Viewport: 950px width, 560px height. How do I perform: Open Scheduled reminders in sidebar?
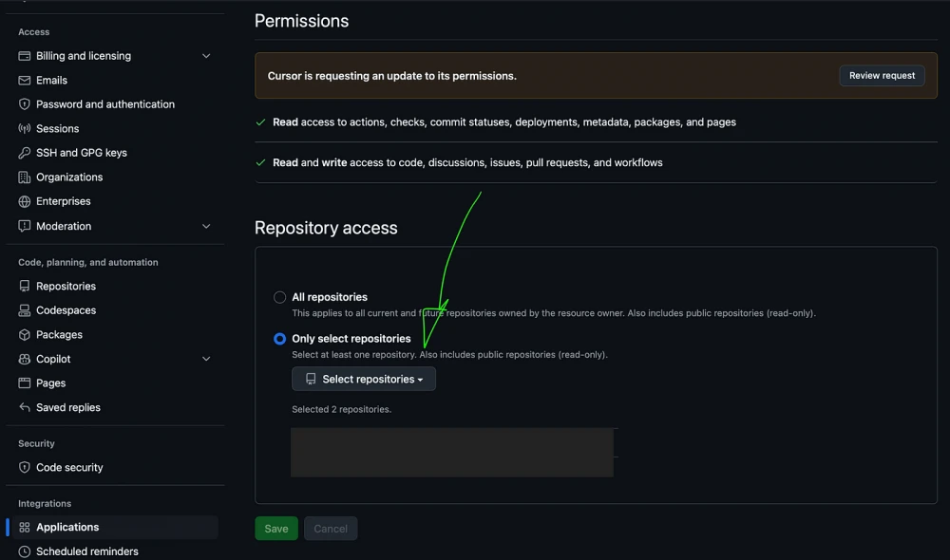tap(87, 551)
